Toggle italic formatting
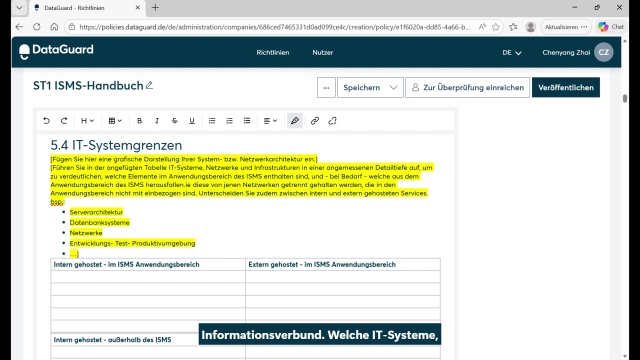This screenshot has width=640, height=360. (157, 121)
